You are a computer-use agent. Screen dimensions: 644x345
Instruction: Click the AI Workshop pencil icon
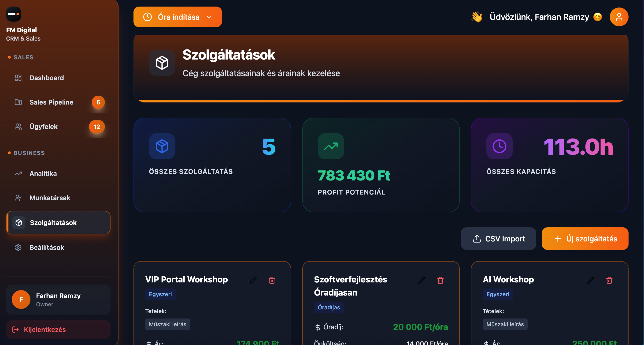(x=591, y=280)
